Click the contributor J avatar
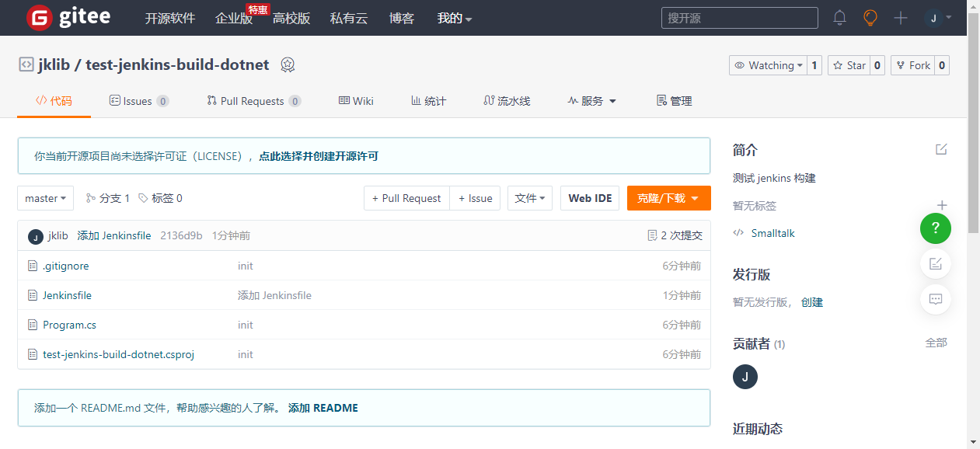This screenshot has height=449, width=980. coord(745,377)
